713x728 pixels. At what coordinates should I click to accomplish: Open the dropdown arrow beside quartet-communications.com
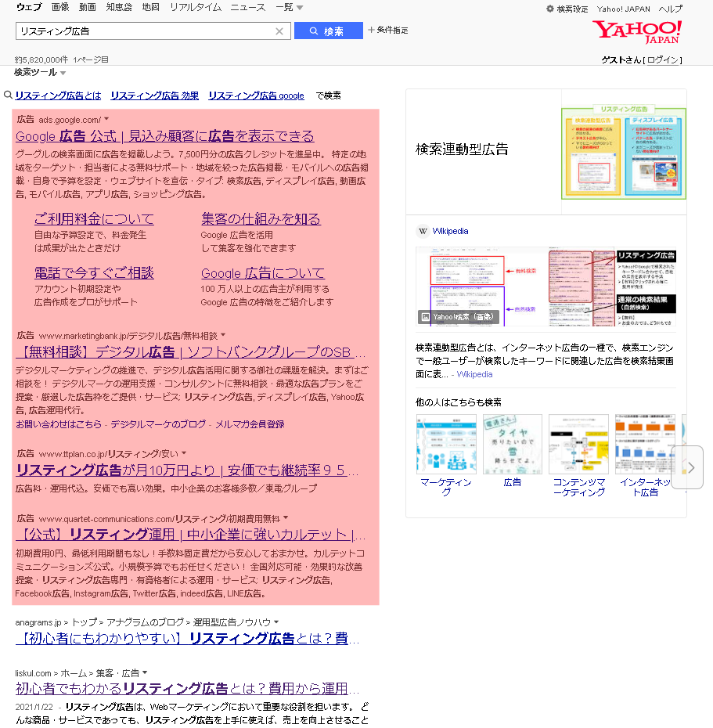pyautogui.click(x=286, y=517)
